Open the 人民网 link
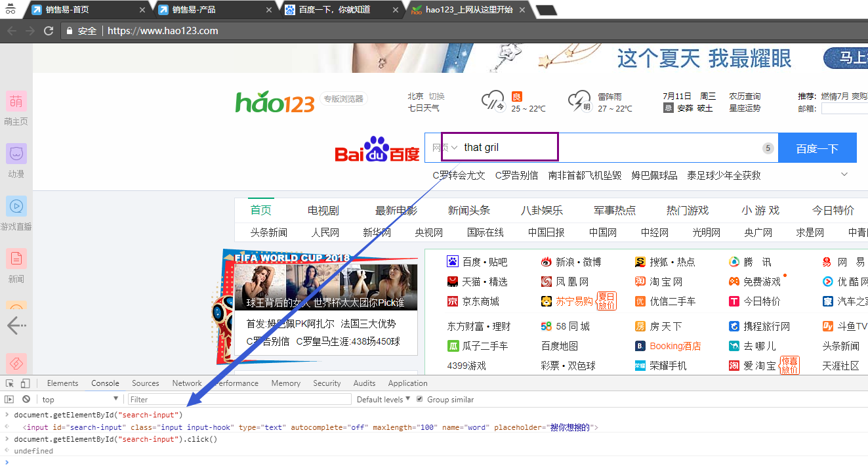868x466 pixels. pyautogui.click(x=325, y=232)
